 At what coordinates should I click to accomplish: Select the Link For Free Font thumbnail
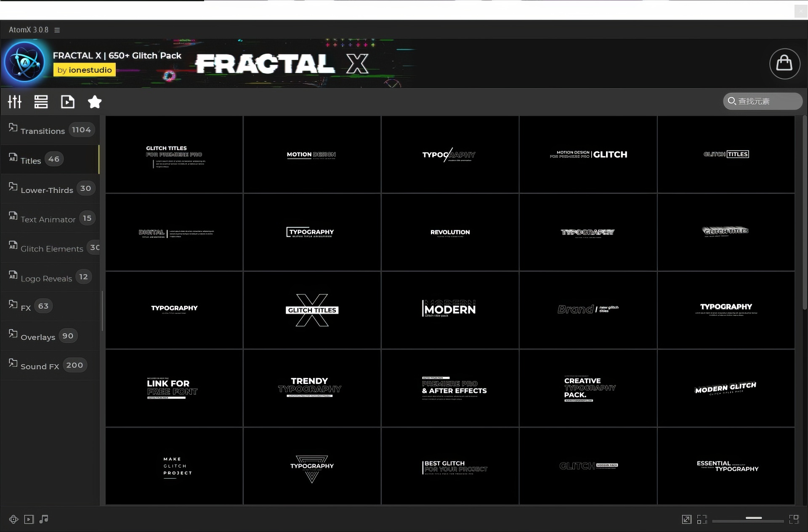click(174, 388)
